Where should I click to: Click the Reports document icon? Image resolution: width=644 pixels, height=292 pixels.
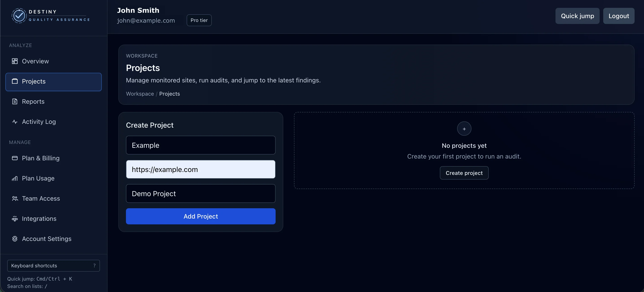point(15,101)
